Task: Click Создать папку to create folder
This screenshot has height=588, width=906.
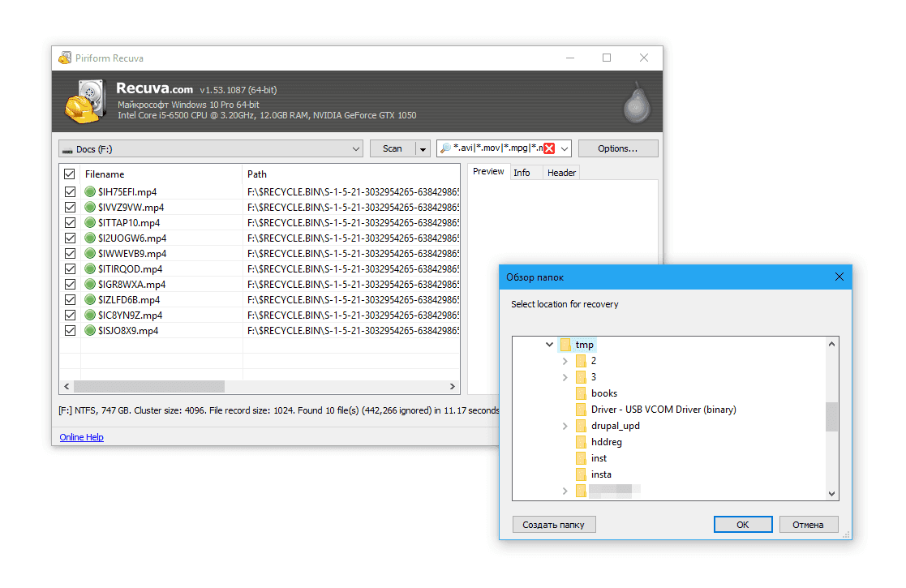Action: [553, 525]
